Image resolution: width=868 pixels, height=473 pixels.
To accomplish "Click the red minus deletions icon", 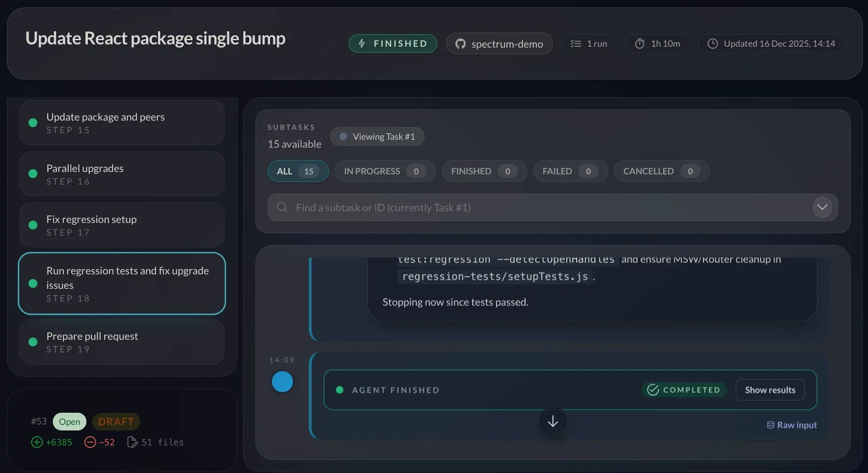I will click(90, 442).
